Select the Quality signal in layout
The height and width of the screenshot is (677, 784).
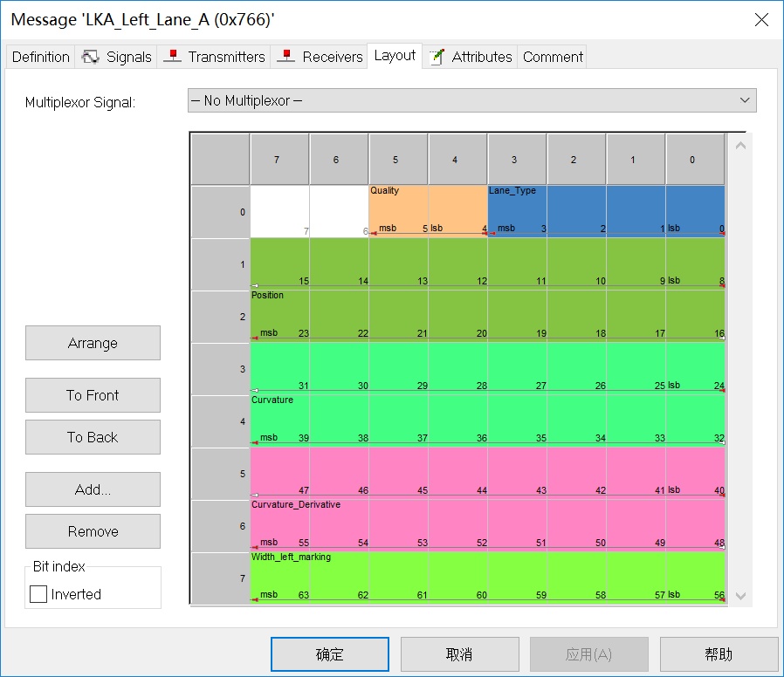click(428, 211)
